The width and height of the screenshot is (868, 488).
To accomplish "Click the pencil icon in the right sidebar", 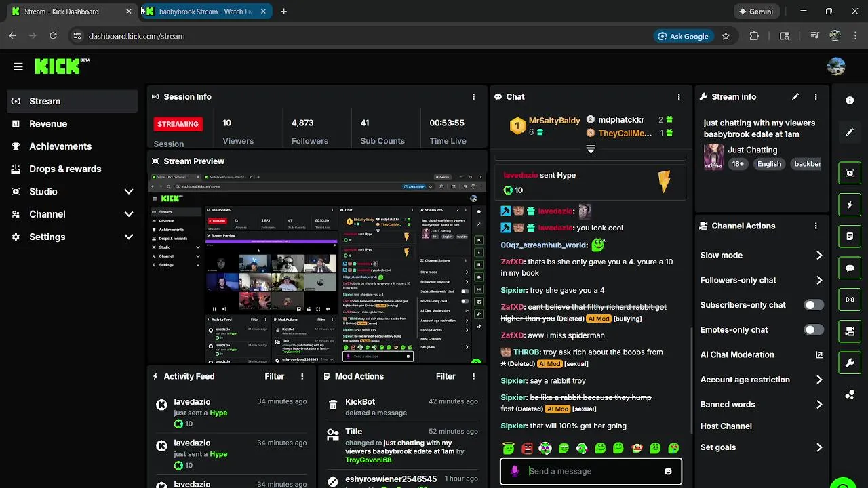I will [x=850, y=132].
